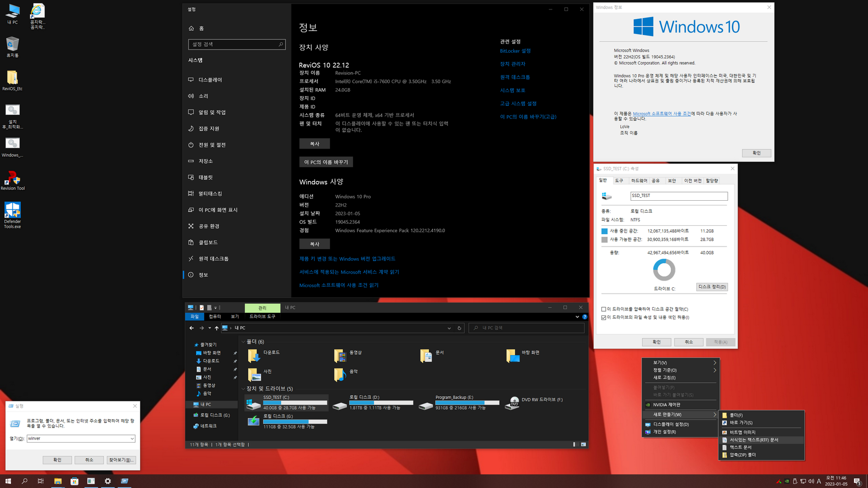Expand the Explorer ribbon chevron
868x488 pixels.
coord(577,316)
